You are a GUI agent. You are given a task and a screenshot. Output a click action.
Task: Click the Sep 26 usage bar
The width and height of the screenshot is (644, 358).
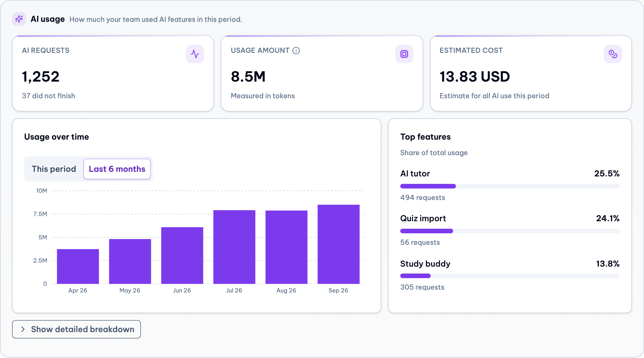(x=339, y=244)
